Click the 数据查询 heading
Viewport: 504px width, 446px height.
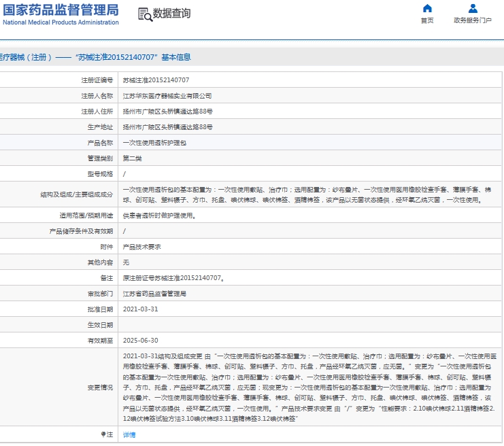point(171,14)
